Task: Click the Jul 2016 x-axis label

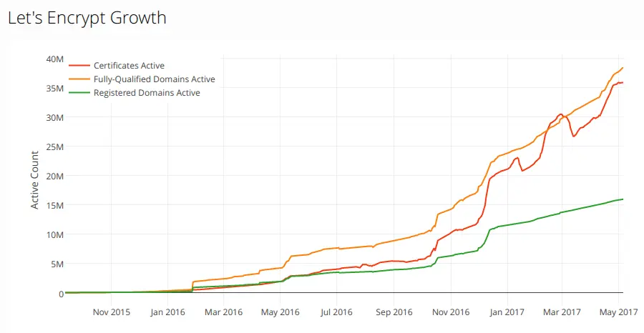Action: [x=336, y=312]
